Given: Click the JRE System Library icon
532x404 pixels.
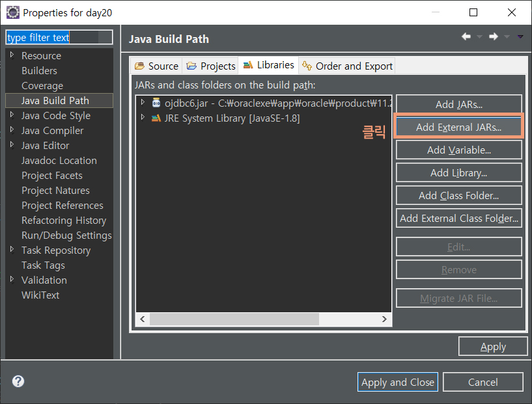Looking at the screenshot, I should 156,118.
